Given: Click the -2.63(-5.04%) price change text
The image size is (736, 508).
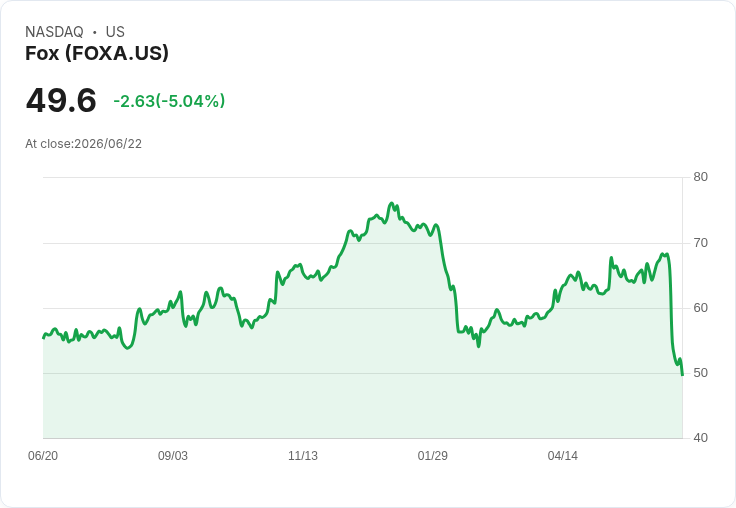Looking at the screenshot, I should coord(169,101).
